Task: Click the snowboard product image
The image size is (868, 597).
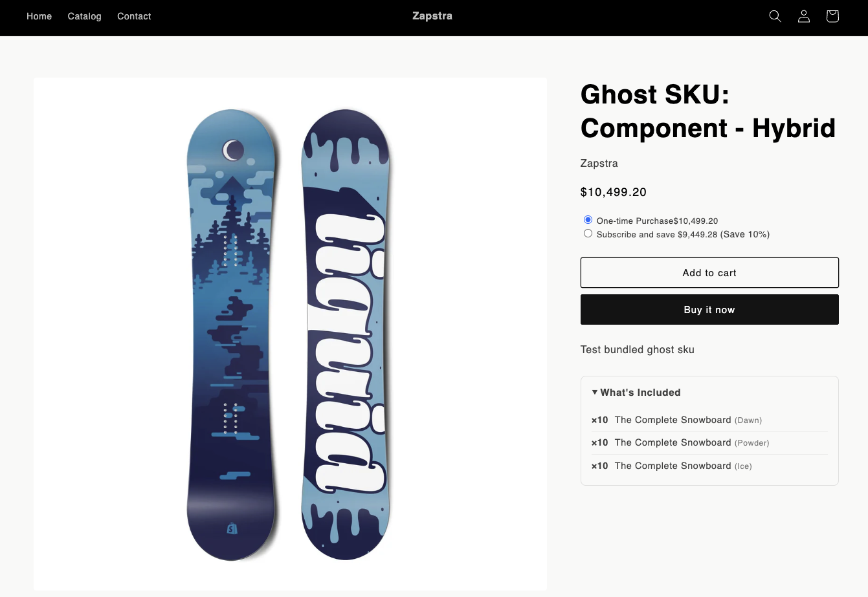Action: click(x=290, y=333)
